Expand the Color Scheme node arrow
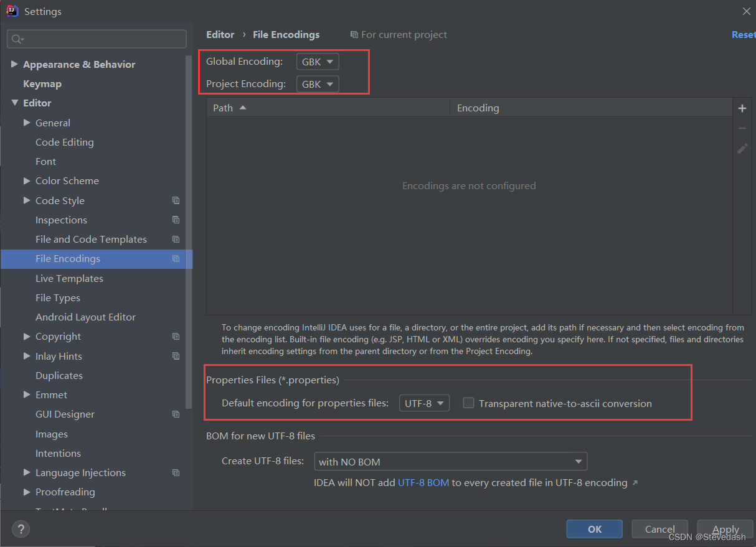The height and width of the screenshot is (547, 756). pyautogui.click(x=27, y=180)
